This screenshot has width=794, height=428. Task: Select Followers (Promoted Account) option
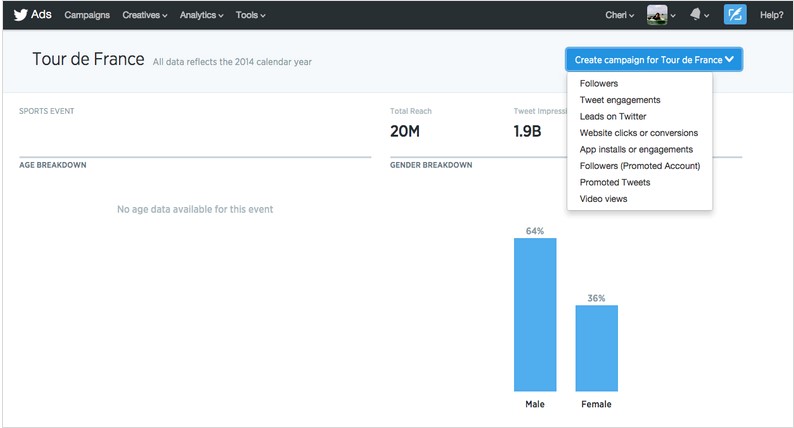tap(640, 166)
